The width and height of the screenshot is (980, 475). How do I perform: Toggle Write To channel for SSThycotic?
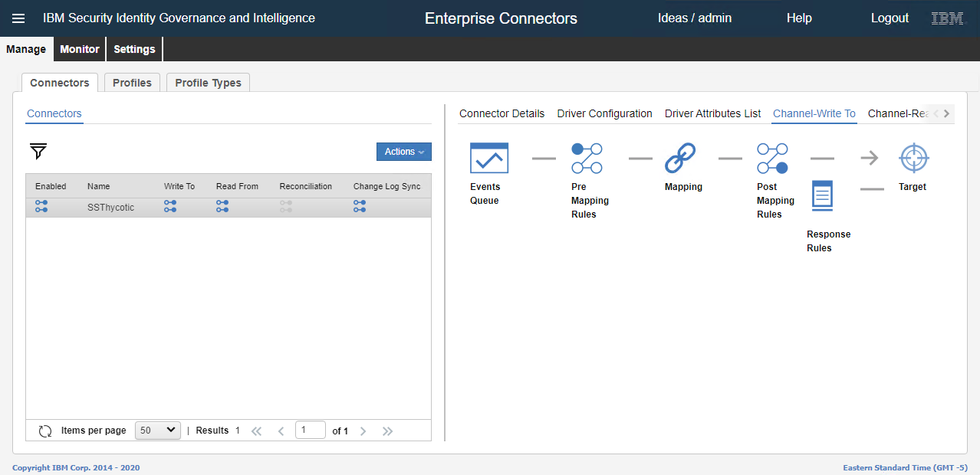point(170,207)
